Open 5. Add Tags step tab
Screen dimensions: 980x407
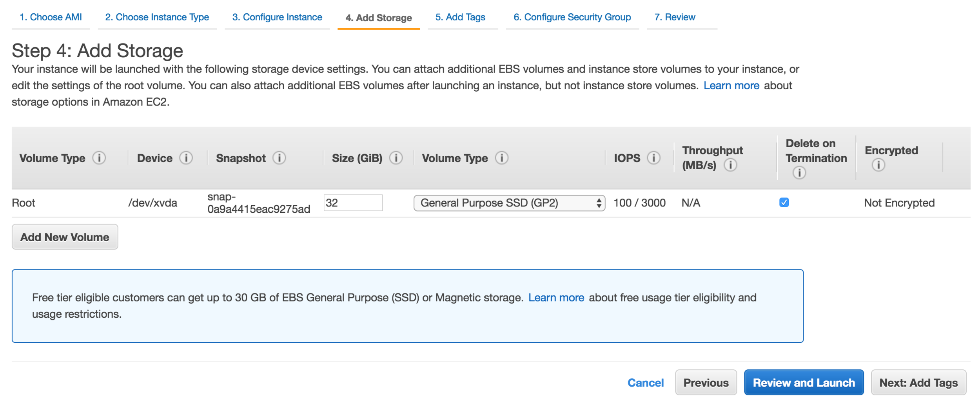click(x=460, y=17)
